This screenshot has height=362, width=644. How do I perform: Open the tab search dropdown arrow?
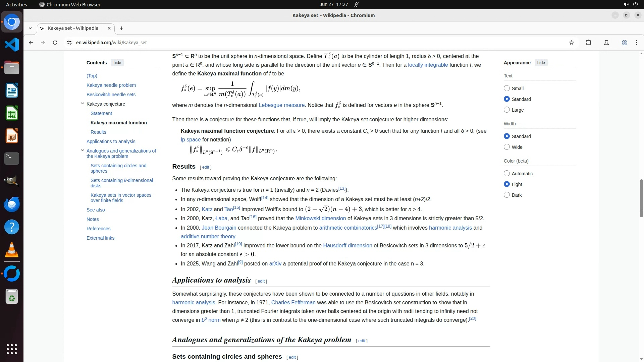pyautogui.click(x=30, y=28)
